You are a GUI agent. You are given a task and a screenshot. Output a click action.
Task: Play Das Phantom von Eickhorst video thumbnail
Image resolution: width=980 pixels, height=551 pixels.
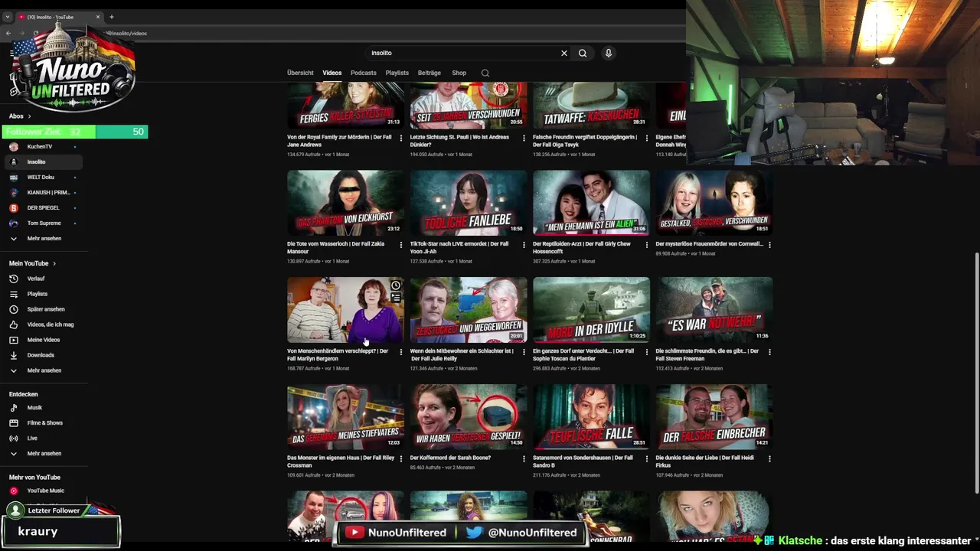coord(345,203)
